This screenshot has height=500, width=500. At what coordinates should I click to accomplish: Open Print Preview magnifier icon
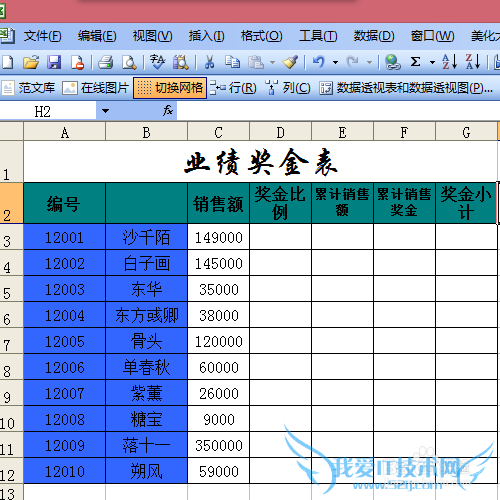click(129, 62)
